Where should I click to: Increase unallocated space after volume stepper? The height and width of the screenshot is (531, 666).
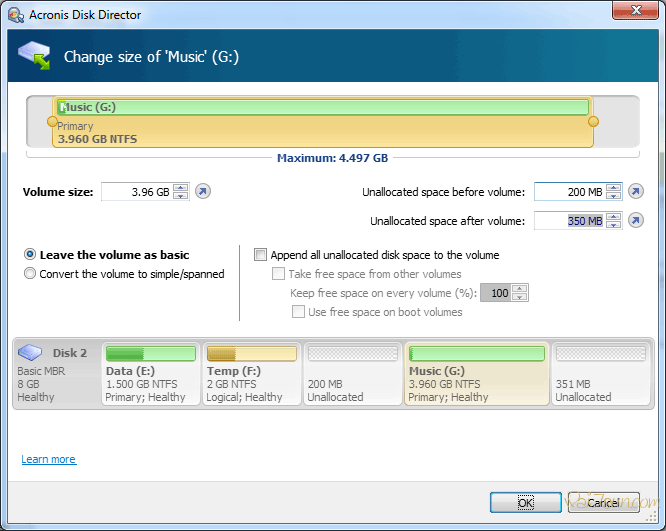pyautogui.click(x=613, y=217)
